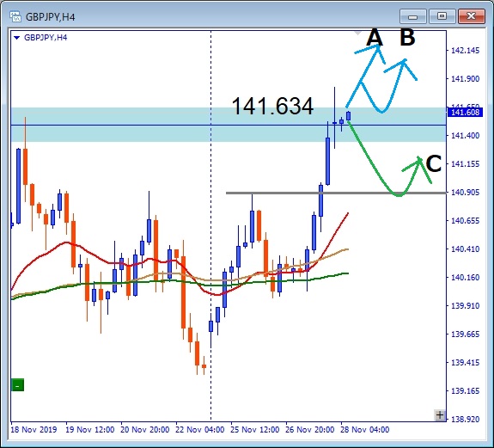Click the chart shift triangle marker
Viewport: 494px width, 448px height.
click(x=358, y=33)
